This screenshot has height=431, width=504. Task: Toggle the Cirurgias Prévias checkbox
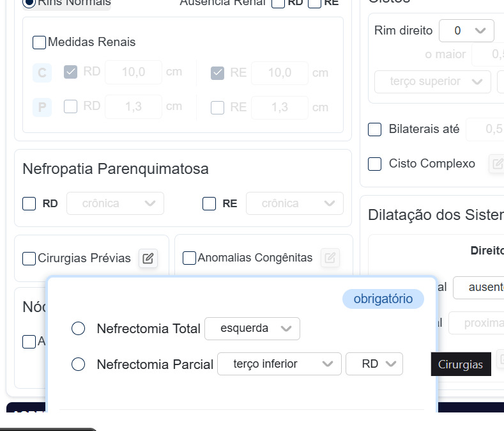(x=29, y=258)
